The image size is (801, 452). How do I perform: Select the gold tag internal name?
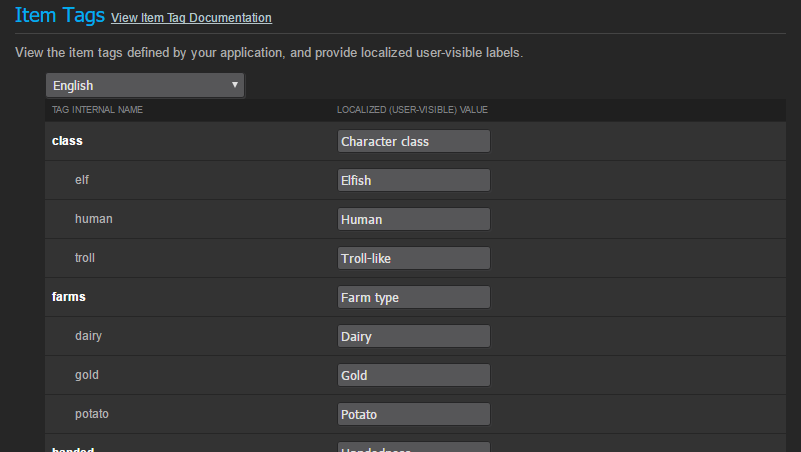pos(86,375)
